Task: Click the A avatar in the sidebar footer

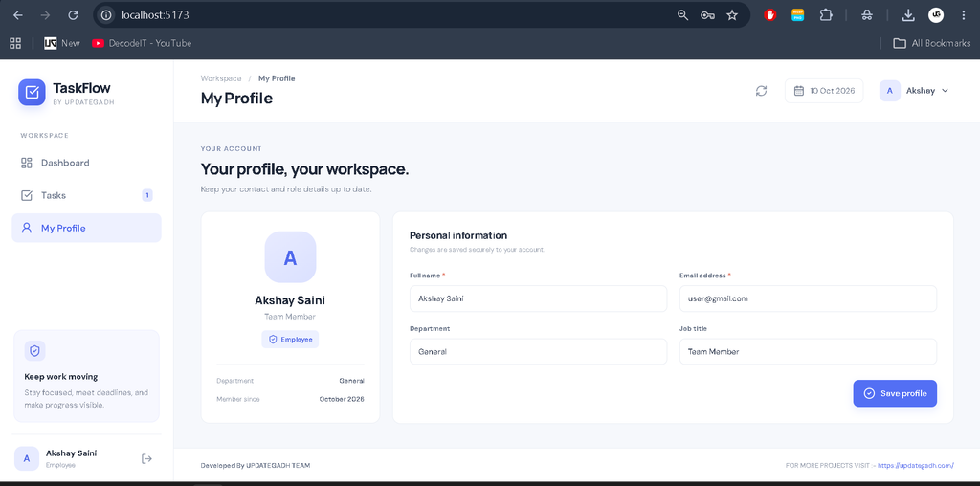Action: tap(26, 458)
